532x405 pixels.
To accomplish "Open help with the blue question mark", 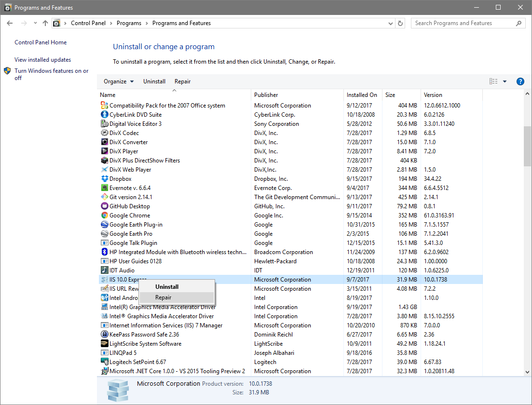I will point(520,81).
